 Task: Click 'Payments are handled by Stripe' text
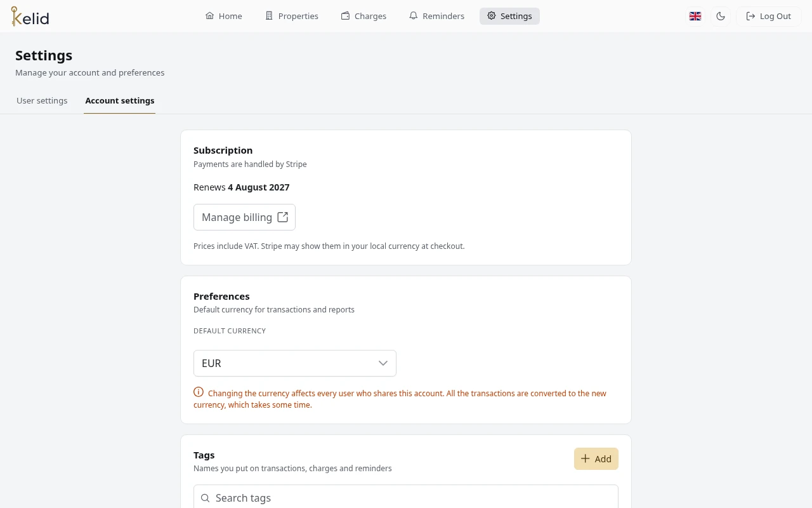click(250, 164)
